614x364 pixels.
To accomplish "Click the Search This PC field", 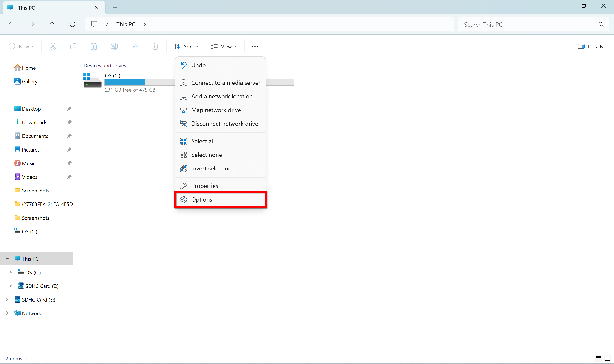I will [528, 25].
